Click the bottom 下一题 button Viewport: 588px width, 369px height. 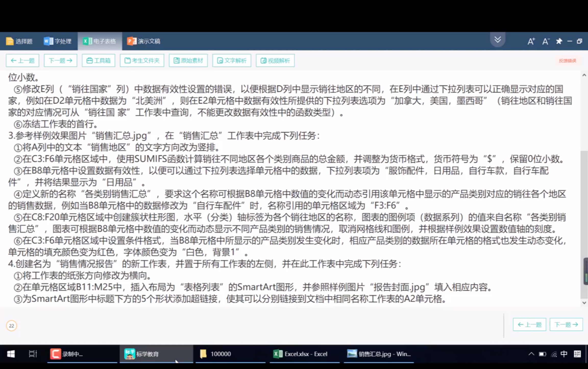(566, 325)
